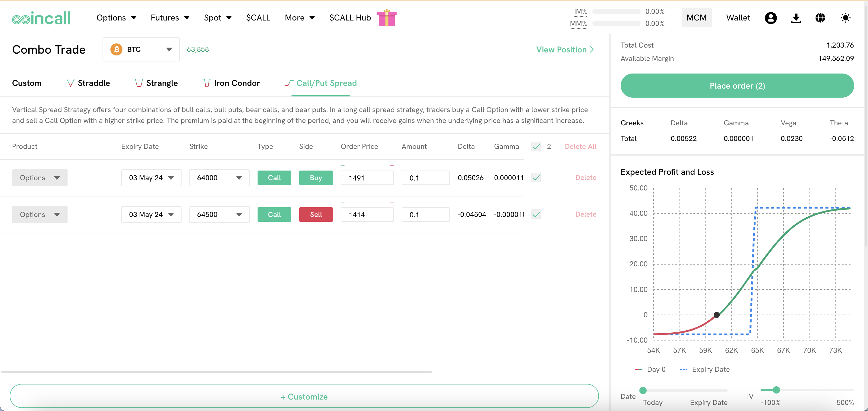The image size is (868, 411).
Task: Uncheck the 64000 call leg checkbox
Action: pos(536,178)
